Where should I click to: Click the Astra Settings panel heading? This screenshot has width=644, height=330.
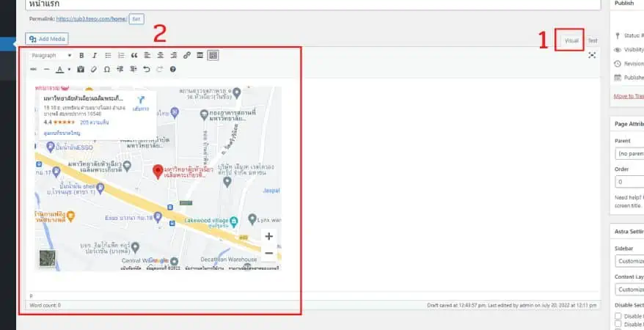point(629,232)
